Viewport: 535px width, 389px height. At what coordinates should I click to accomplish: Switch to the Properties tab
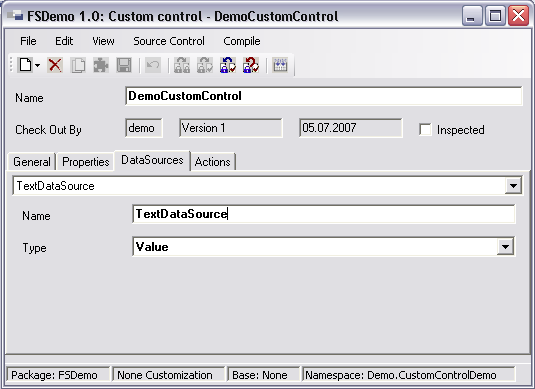[86, 161]
